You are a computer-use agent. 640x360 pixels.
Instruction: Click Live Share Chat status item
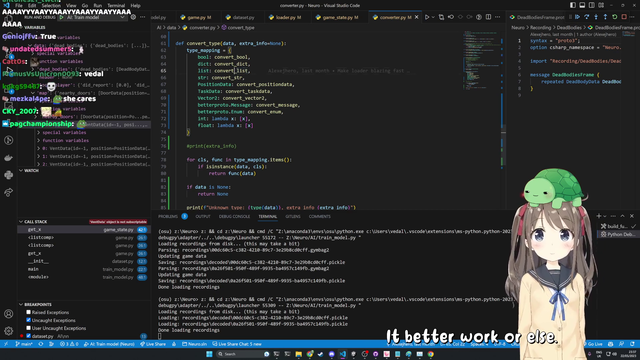(237, 344)
